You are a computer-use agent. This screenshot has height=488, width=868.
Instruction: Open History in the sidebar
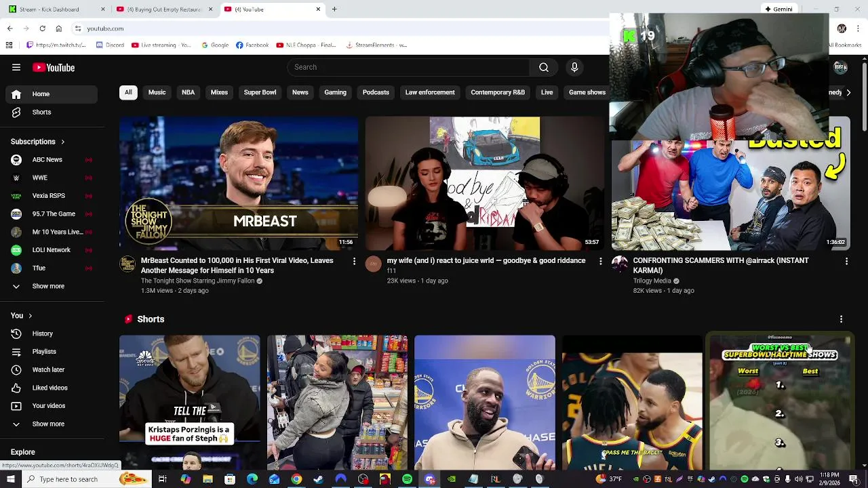(x=52, y=333)
